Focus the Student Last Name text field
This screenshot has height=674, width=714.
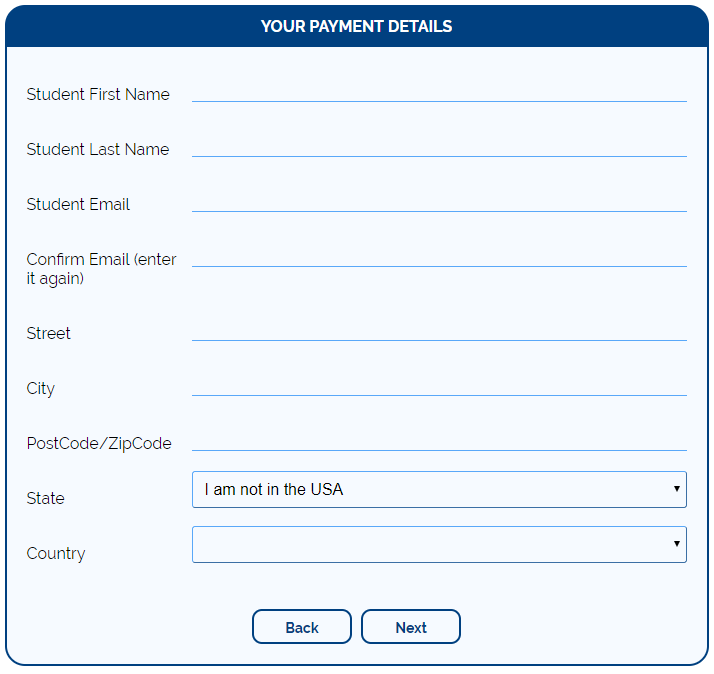click(439, 145)
